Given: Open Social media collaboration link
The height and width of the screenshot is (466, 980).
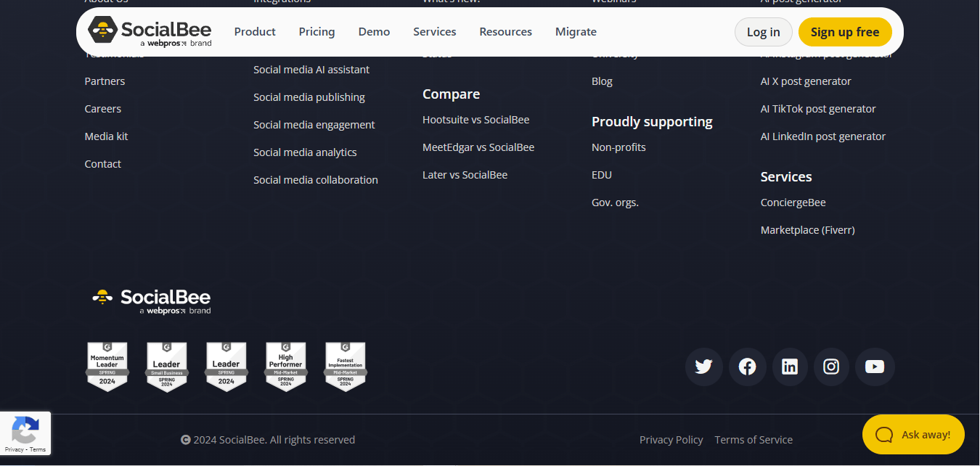Looking at the screenshot, I should (x=316, y=180).
